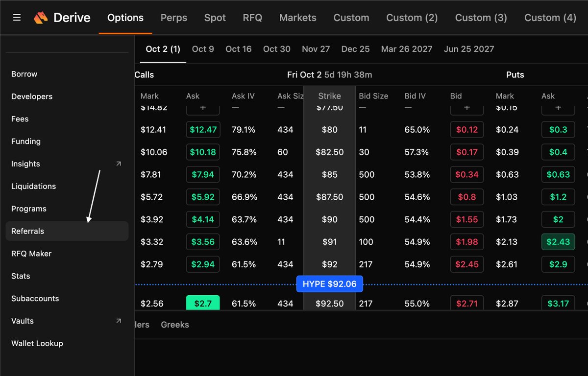Image resolution: width=588 pixels, height=376 pixels.
Task: Select the Nov 27 expiry
Action: click(316, 49)
